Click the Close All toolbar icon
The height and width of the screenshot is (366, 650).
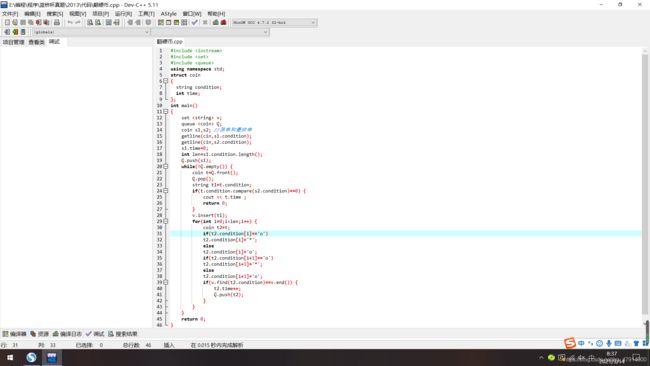click(46, 22)
